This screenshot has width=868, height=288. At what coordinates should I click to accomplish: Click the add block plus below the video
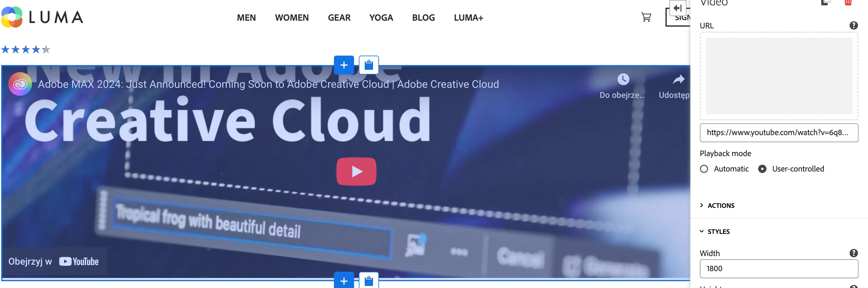point(344,281)
